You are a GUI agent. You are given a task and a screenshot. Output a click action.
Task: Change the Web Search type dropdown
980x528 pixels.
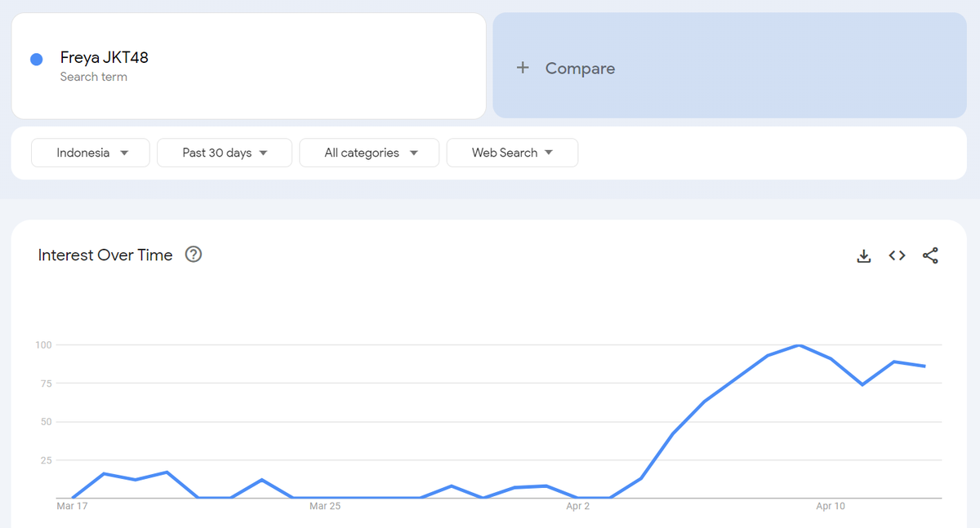[x=512, y=153]
